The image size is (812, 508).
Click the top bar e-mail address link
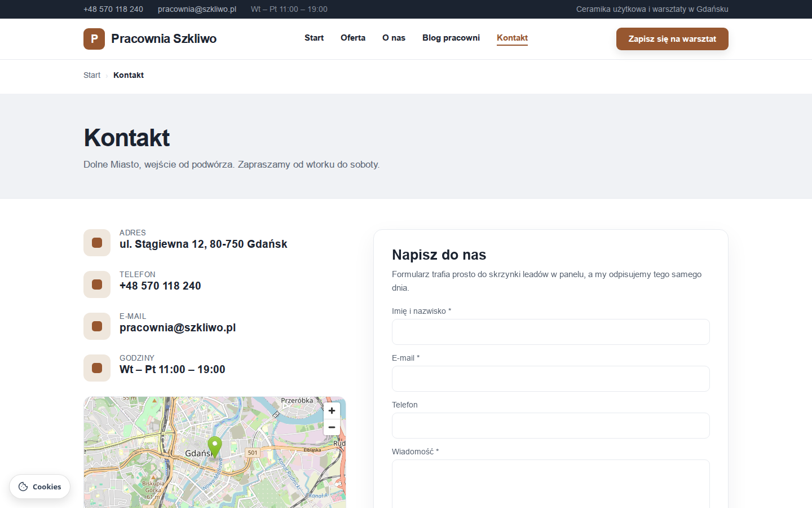pos(197,9)
